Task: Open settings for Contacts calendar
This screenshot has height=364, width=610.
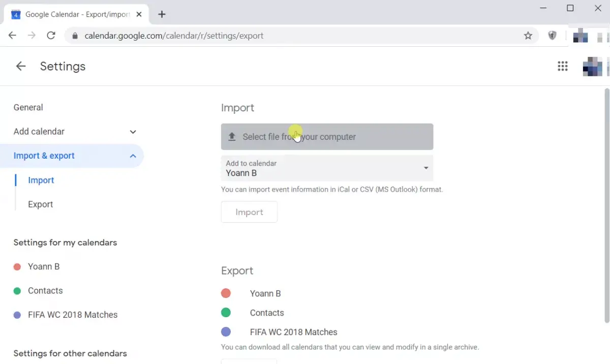Action: click(x=45, y=291)
